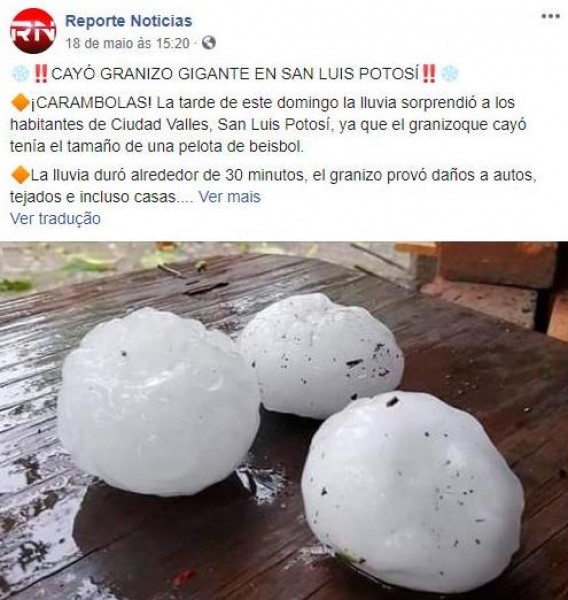Click the first orange diamond bullet emoji
The width and height of the screenshot is (568, 600).
[x=20, y=103]
